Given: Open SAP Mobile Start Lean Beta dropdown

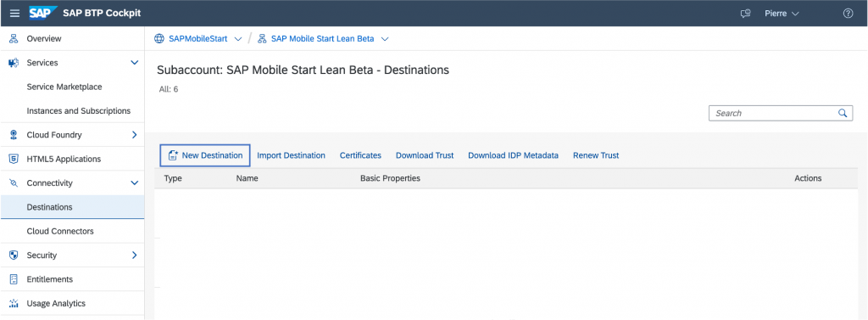Looking at the screenshot, I should (386, 39).
